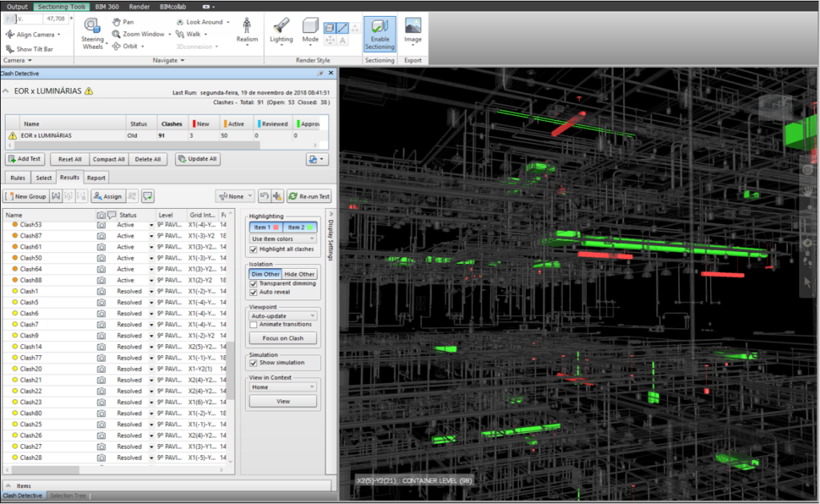The width and height of the screenshot is (820, 504).
Task: Open the Use item colors dropdown
Action: click(x=283, y=238)
